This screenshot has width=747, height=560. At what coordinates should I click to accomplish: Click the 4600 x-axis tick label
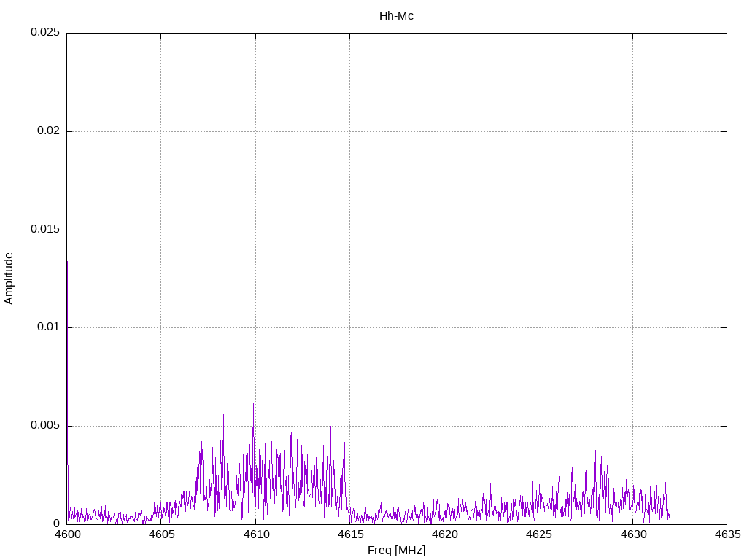coord(67,535)
